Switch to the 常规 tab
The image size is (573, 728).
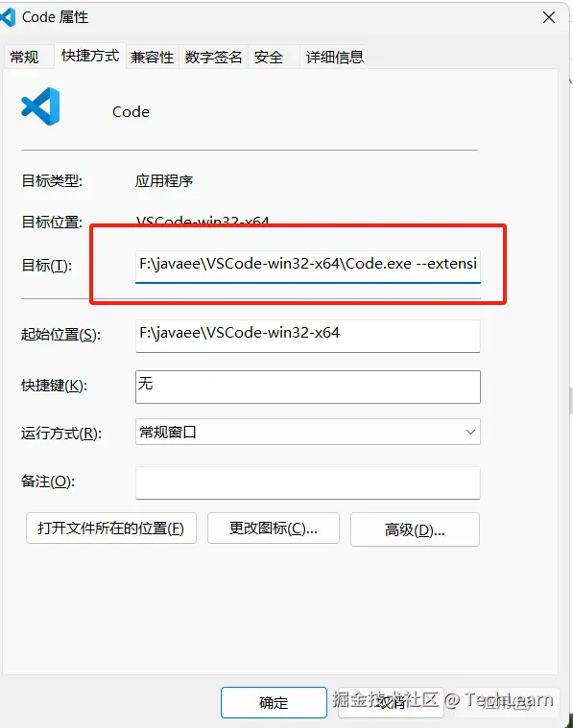(25, 58)
